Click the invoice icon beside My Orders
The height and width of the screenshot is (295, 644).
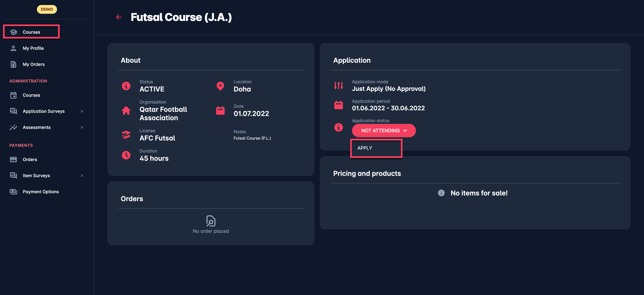(13, 64)
